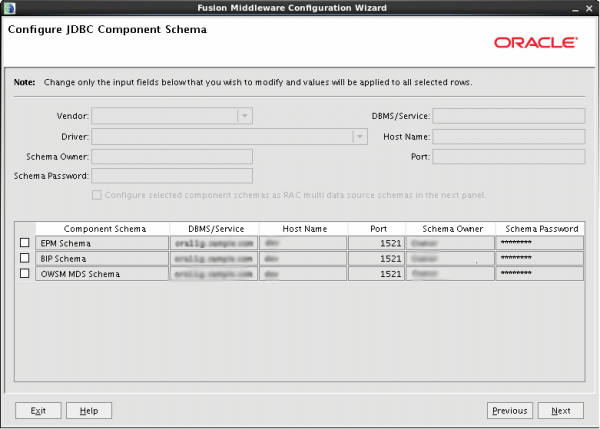Screen dimensions: 600x429
Task: Enable RAC multi data source schemas checkbox
Action: [x=97, y=195]
